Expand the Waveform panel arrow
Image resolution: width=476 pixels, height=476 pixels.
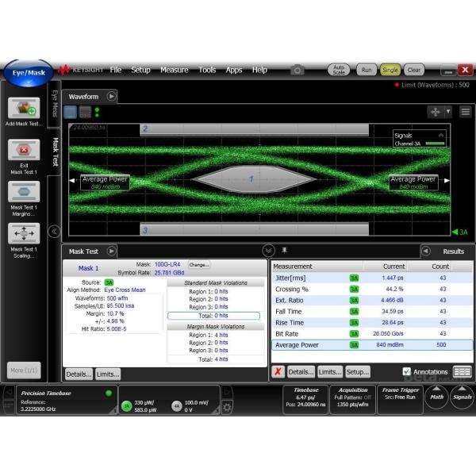[112, 96]
